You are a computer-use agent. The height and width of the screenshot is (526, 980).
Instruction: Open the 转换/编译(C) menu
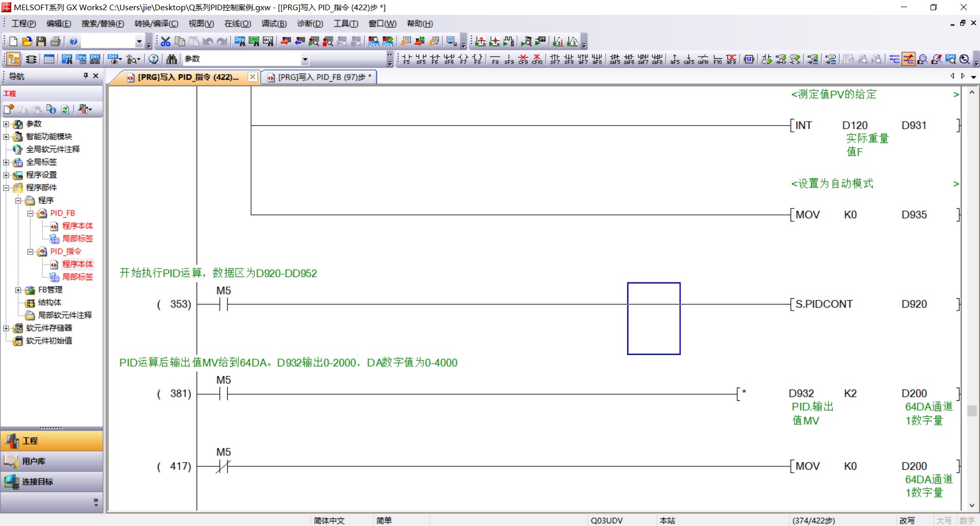156,23
